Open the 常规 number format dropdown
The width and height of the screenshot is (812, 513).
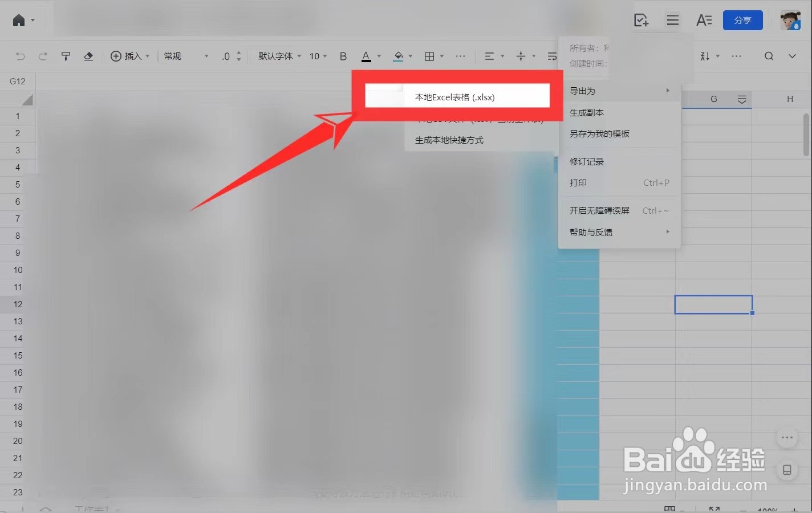(x=184, y=56)
